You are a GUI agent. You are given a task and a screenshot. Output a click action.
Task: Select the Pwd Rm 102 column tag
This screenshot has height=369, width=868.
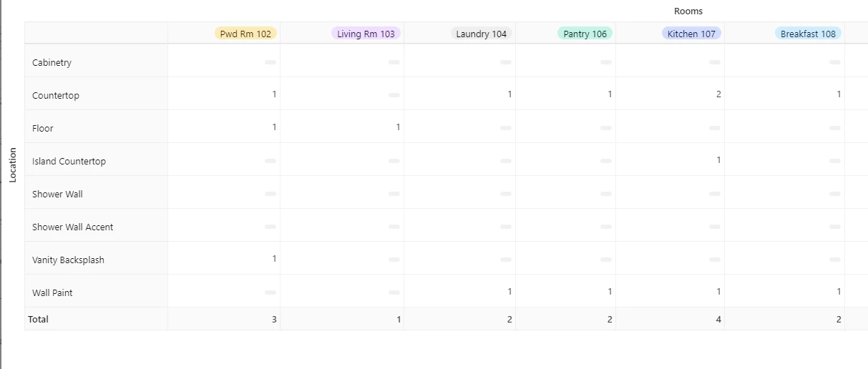pos(245,34)
